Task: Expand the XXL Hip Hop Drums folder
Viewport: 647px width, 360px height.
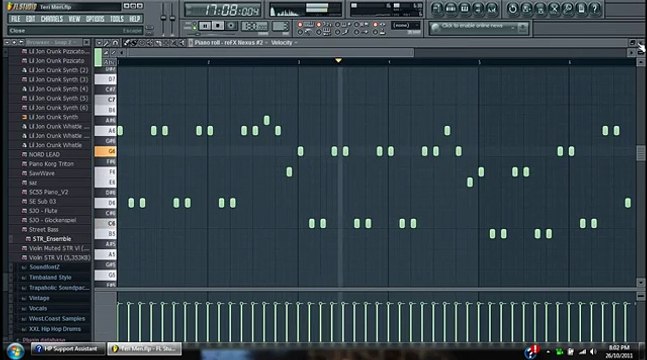Action: [54, 329]
